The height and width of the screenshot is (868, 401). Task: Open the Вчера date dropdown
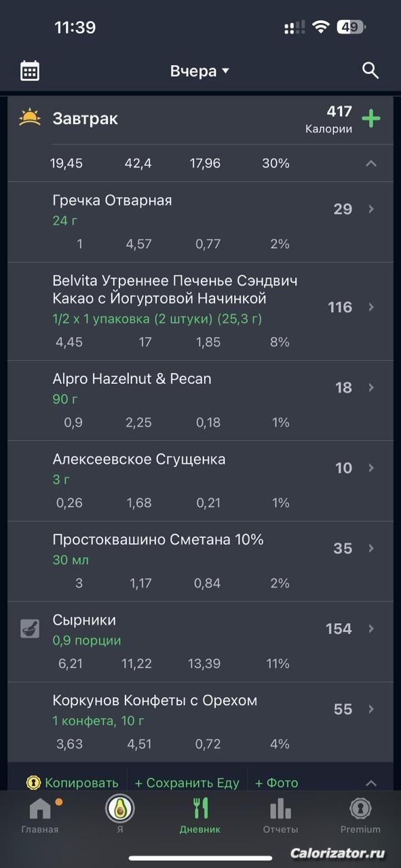click(200, 71)
